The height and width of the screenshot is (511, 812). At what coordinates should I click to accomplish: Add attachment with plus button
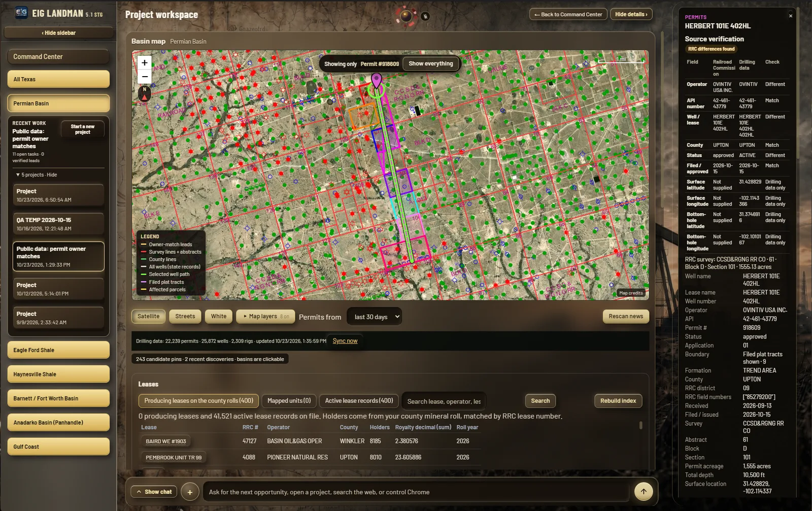pyautogui.click(x=190, y=492)
